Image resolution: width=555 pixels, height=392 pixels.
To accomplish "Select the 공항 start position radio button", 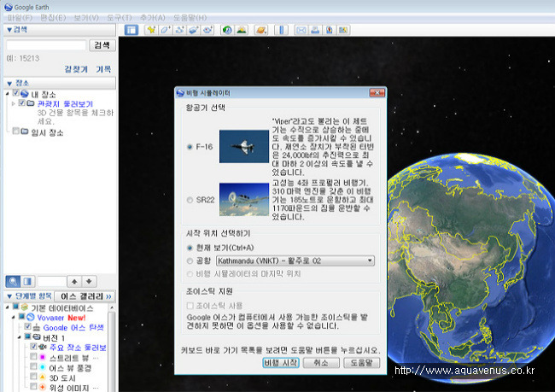I will pyautogui.click(x=190, y=261).
